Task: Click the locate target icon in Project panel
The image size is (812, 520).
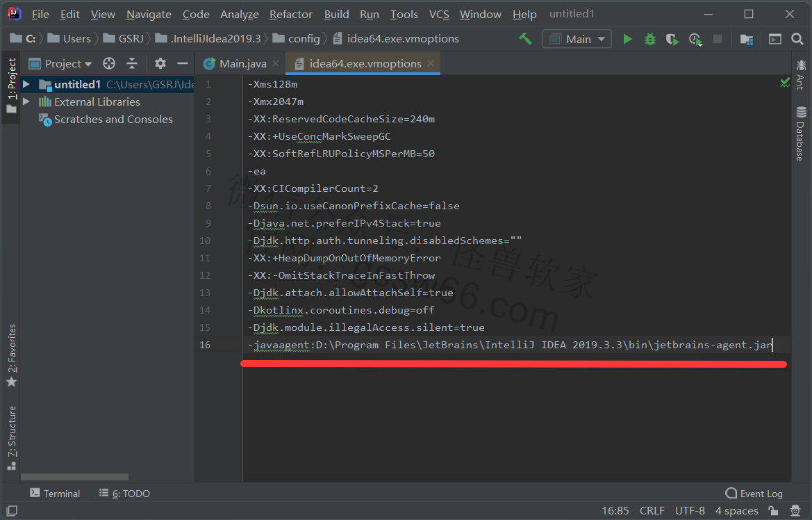Action: (109, 63)
